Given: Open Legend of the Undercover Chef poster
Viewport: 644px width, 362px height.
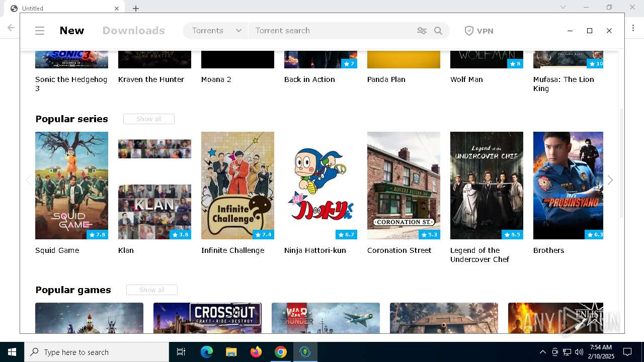Looking at the screenshot, I should pyautogui.click(x=487, y=186).
